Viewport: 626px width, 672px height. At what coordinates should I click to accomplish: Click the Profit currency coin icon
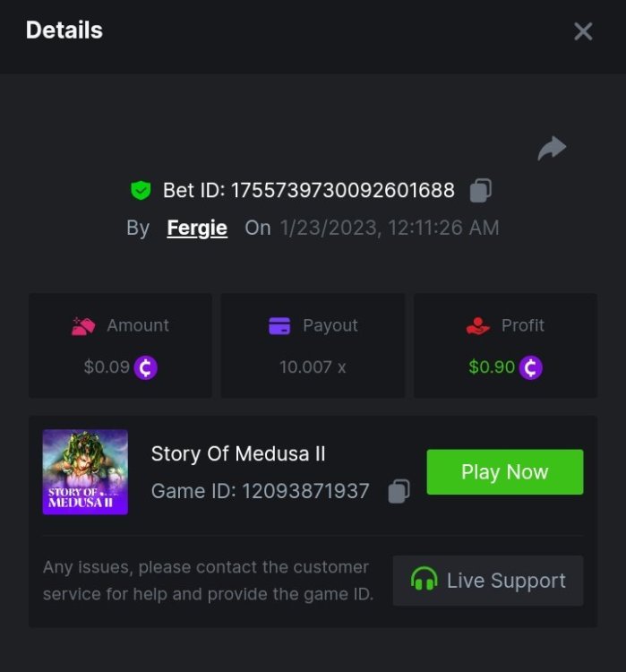tap(531, 367)
